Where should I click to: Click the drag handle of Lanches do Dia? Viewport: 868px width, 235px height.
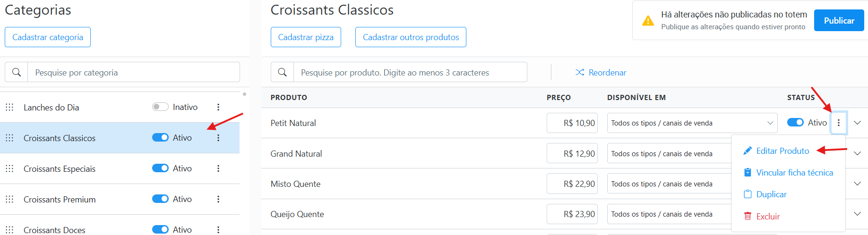pos(9,107)
